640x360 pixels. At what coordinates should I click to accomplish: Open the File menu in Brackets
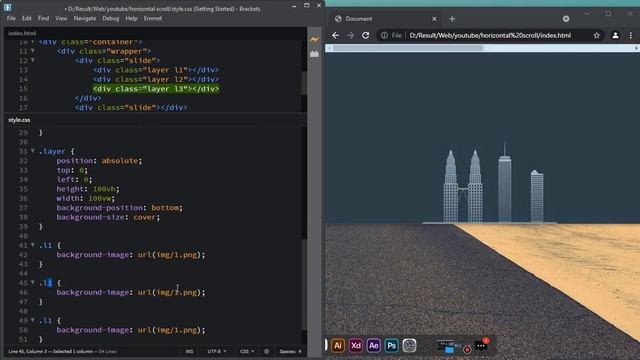11,18
